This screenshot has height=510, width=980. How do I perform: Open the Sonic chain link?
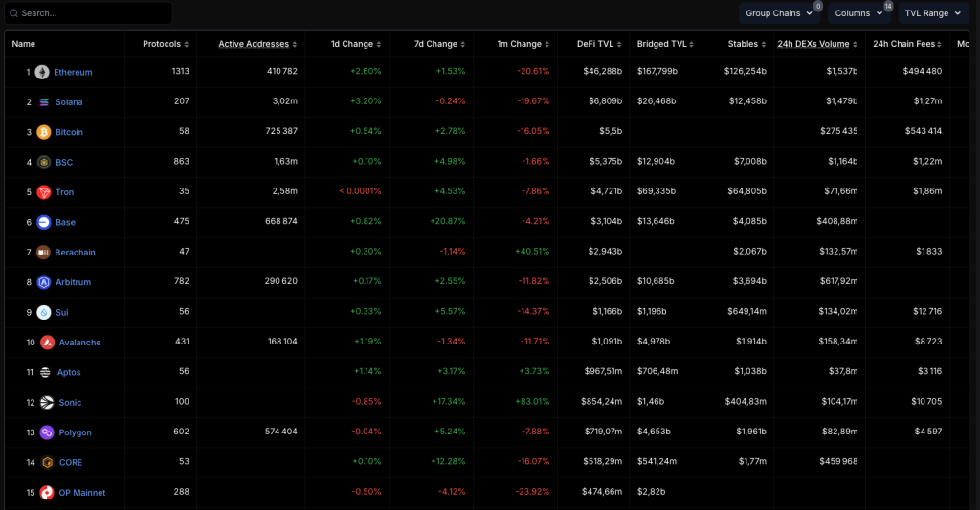point(70,402)
